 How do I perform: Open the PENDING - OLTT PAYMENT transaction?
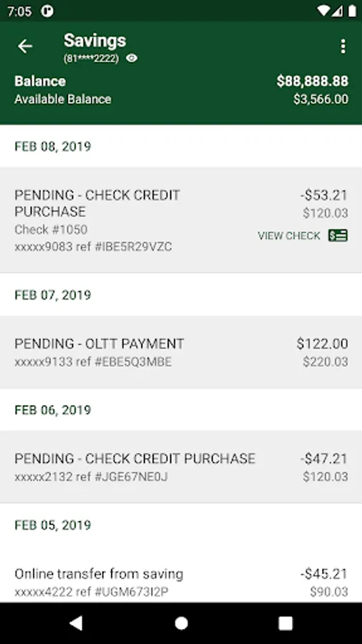(x=181, y=352)
